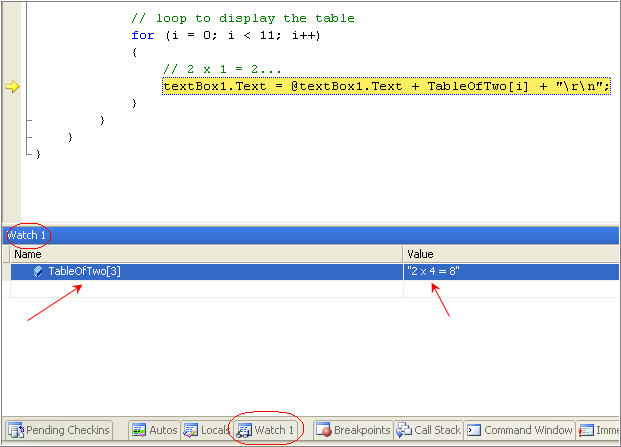Switch to the Autos tab
Image resolution: width=621 pixels, height=447 pixels.
point(154,430)
